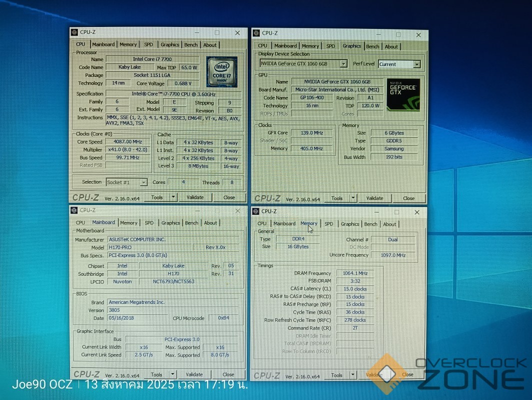Open SPD tab in the Memory window
Screen dimensions: 532x400
pyautogui.click(x=328, y=224)
